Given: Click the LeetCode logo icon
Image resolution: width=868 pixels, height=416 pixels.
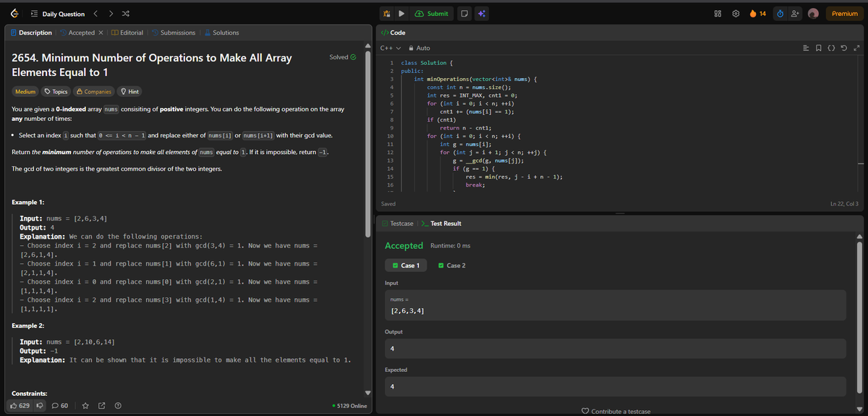Looking at the screenshot, I should click(14, 14).
